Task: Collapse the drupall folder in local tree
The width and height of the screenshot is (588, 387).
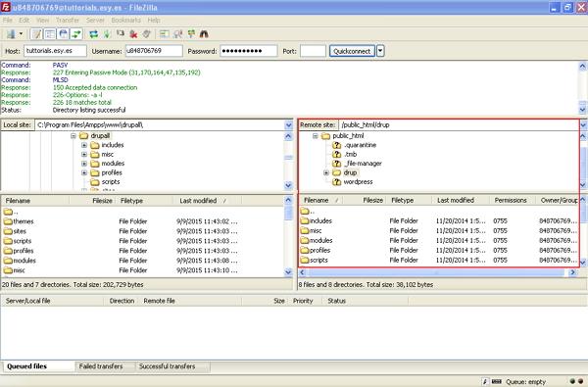Action: (x=73, y=136)
